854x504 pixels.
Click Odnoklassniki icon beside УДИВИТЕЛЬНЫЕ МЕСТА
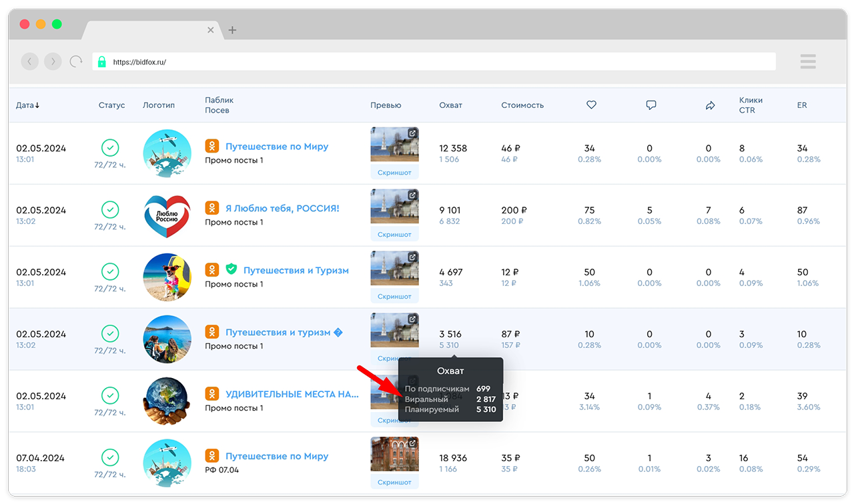tap(212, 395)
